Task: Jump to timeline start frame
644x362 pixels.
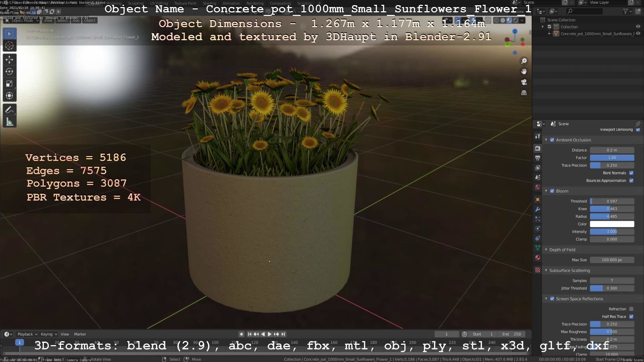Action: 250,334
